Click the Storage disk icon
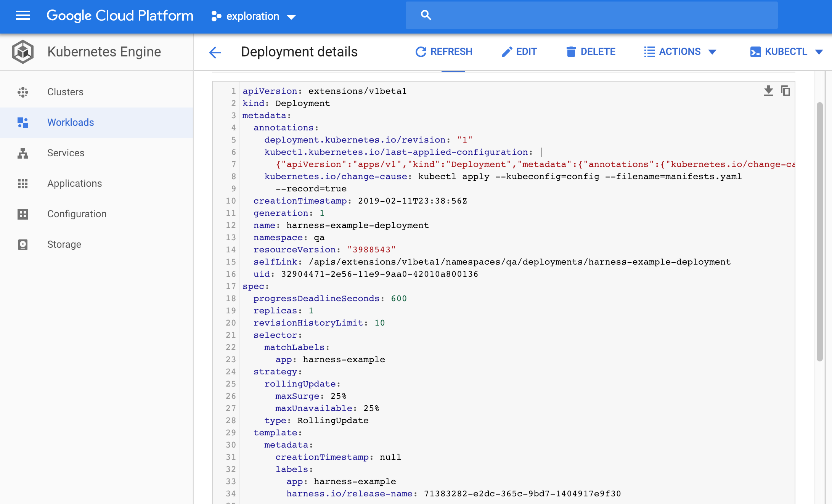The image size is (832, 504). pyautogui.click(x=23, y=244)
